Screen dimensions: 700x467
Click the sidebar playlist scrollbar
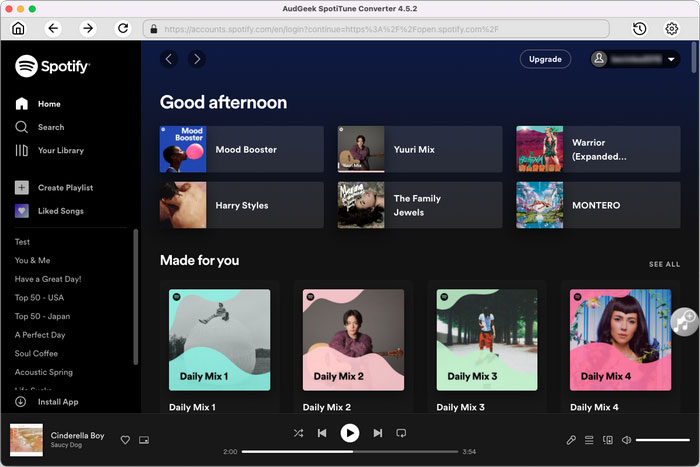[135, 297]
